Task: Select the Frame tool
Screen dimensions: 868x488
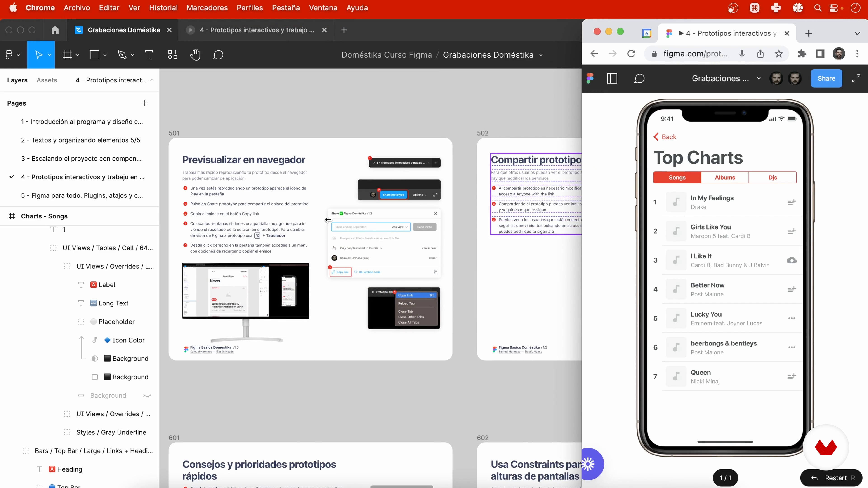Action: [x=67, y=54]
